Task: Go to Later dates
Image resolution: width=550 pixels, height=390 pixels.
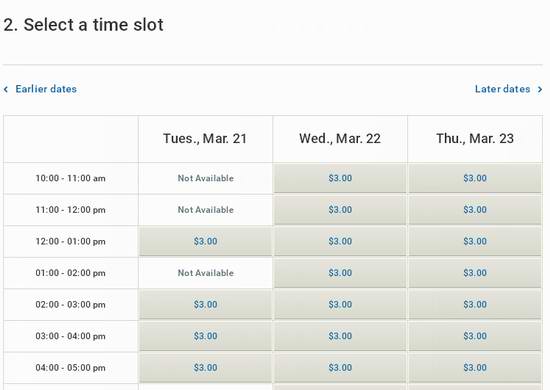Action: click(x=502, y=89)
